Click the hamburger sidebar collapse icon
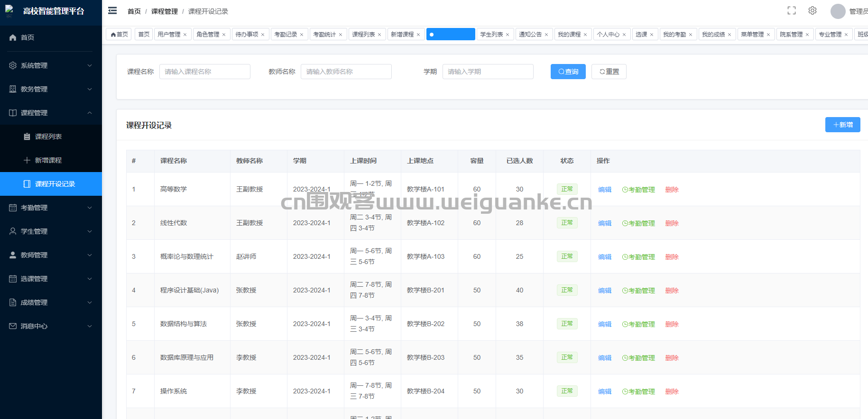 (x=112, y=11)
